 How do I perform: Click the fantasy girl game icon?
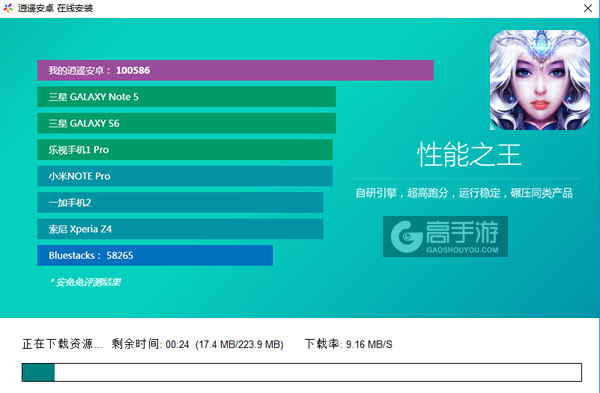[x=540, y=80]
